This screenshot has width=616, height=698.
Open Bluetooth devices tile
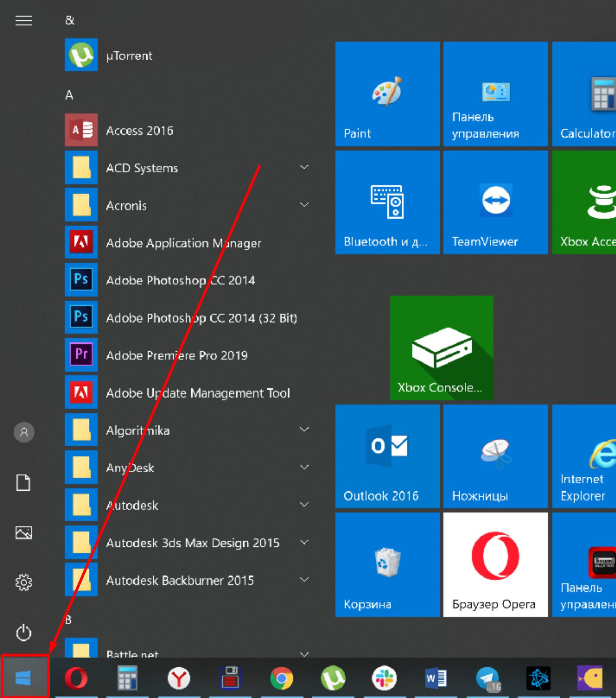coord(387,202)
